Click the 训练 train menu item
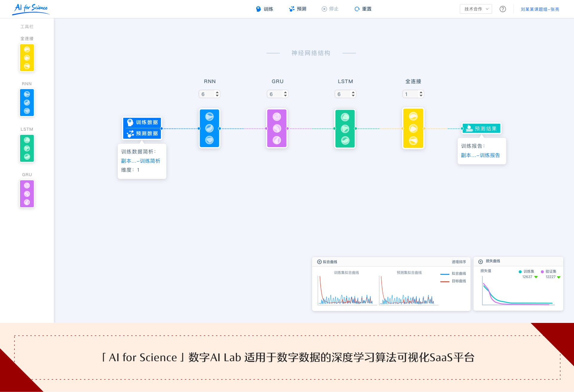Image resolution: width=574 pixels, height=392 pixels. [265, 9]
